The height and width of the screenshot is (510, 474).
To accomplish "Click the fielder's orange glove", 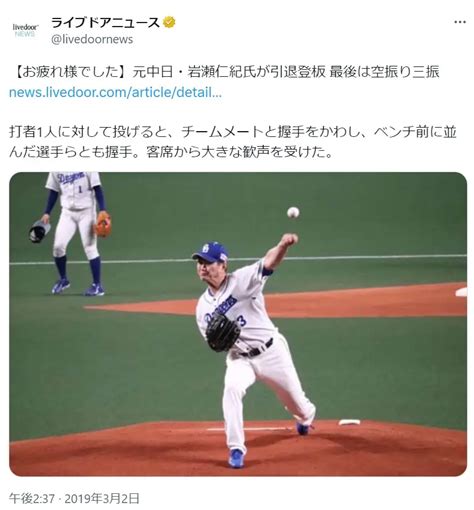I will click(x=103, y=224).
